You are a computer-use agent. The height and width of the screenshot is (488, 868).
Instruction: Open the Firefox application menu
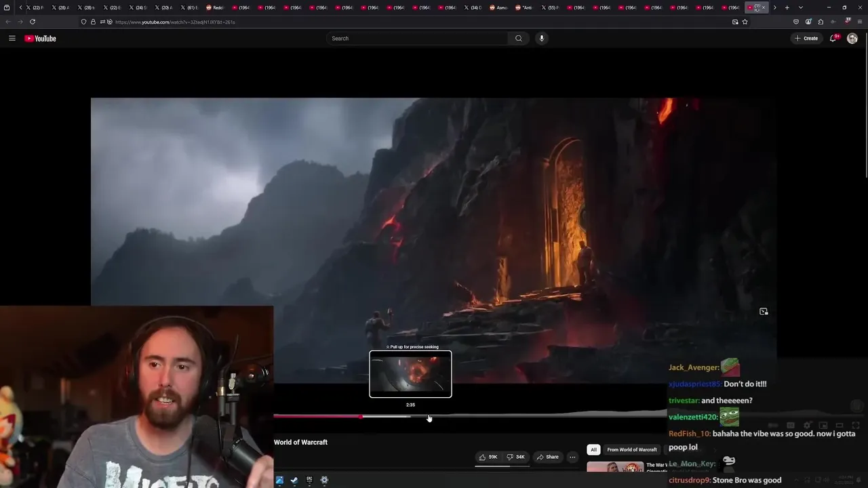pyautogui.click(x=860, y=22)
